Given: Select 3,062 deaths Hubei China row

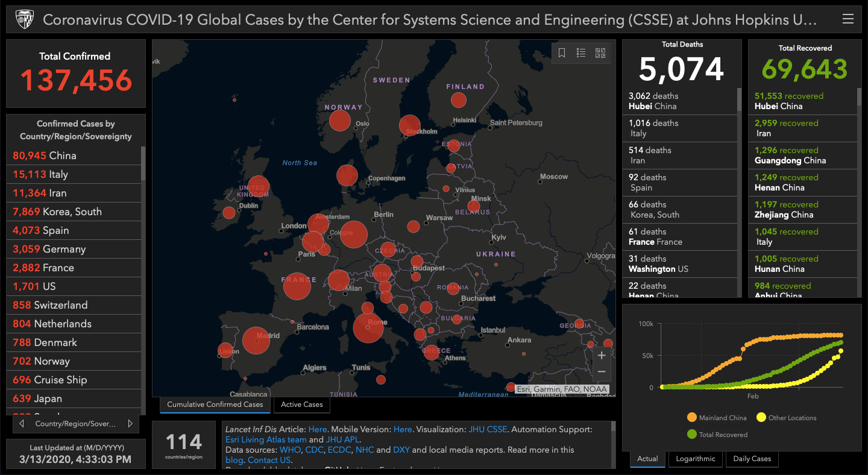Looking at the screenshot, I should tap(679, 101).
